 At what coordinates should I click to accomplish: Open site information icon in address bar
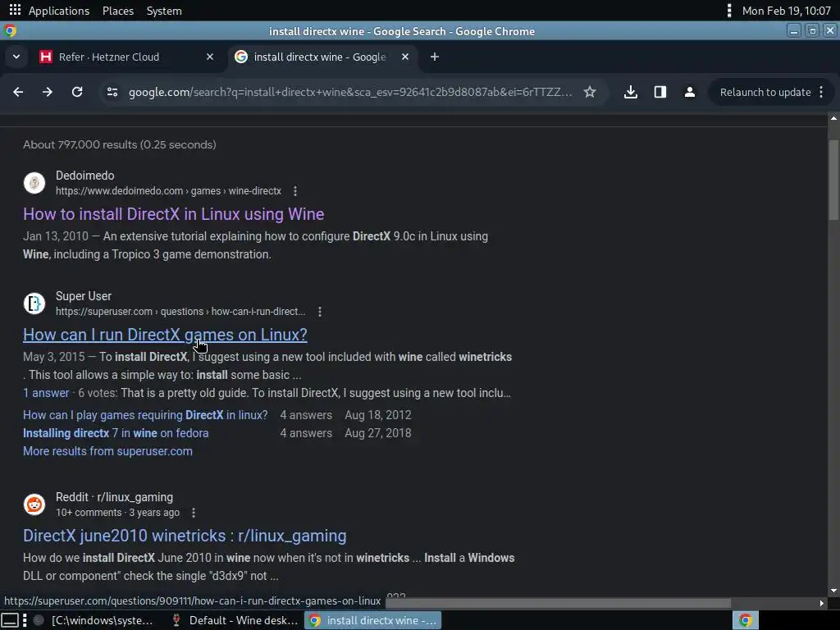coord(112,92)
